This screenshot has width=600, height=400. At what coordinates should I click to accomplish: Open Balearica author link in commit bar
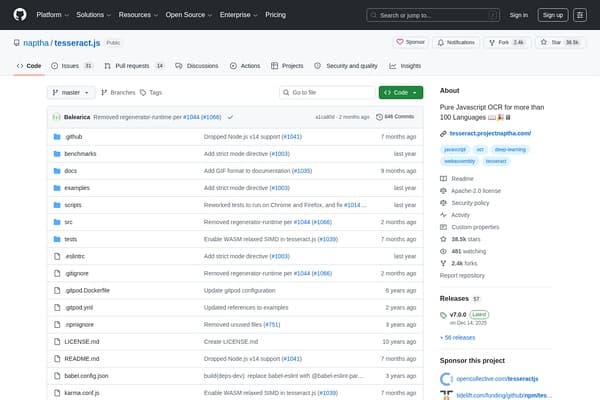(x=77, y=117)
